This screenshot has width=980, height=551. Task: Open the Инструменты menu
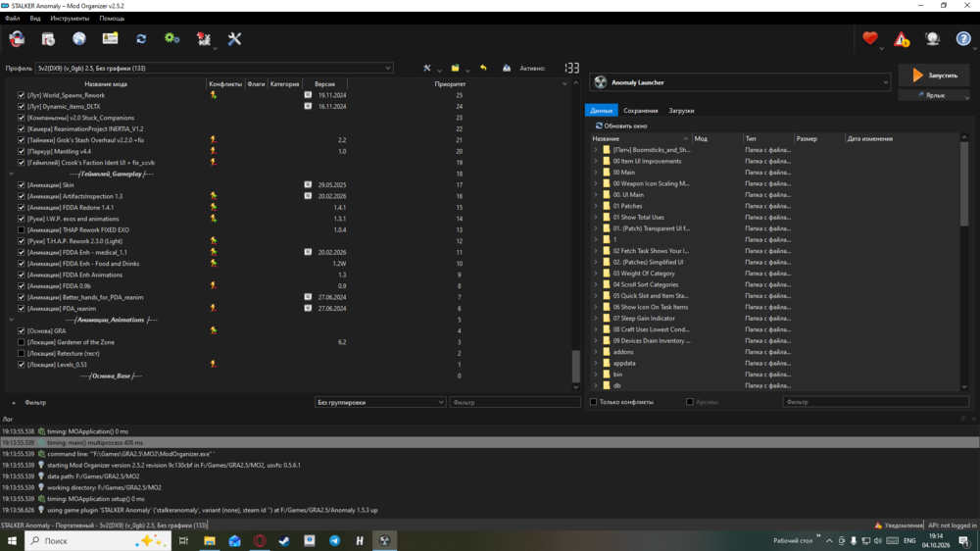(x=70, y=18)
